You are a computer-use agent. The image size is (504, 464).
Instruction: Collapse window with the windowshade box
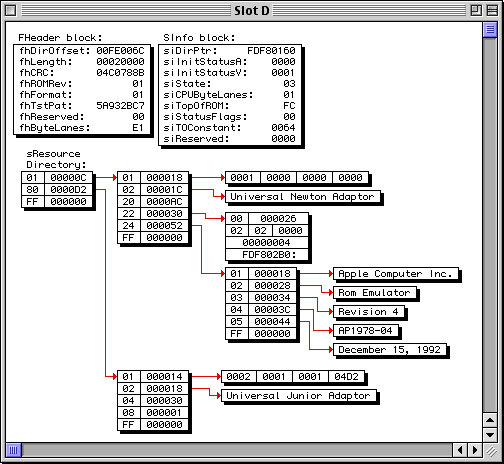coord(492,11)
